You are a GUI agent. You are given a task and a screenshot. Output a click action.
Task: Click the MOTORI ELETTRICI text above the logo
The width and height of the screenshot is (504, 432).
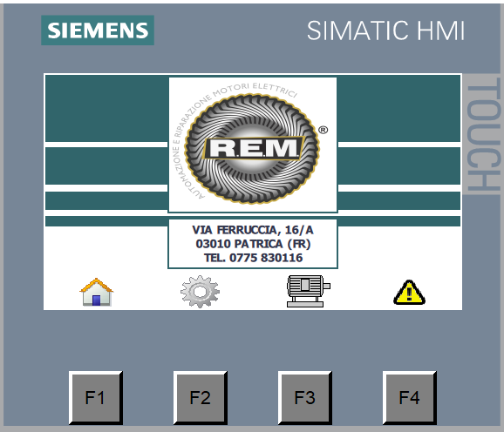pyautogui.click(x=255, y=90)
